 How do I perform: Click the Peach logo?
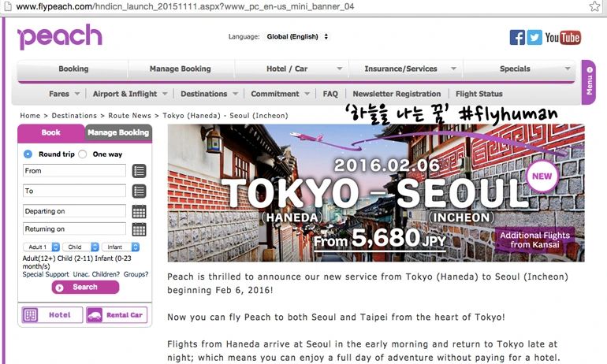click(x=60, y=36)
